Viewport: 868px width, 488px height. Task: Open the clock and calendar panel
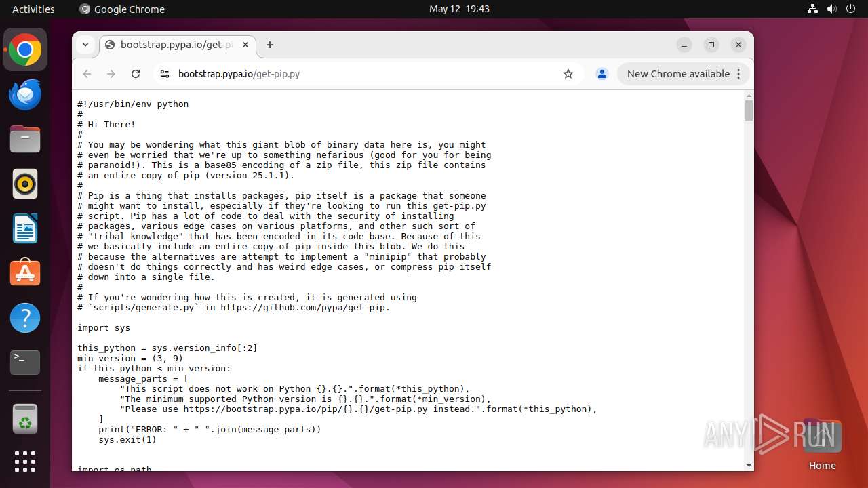[459, 9]
